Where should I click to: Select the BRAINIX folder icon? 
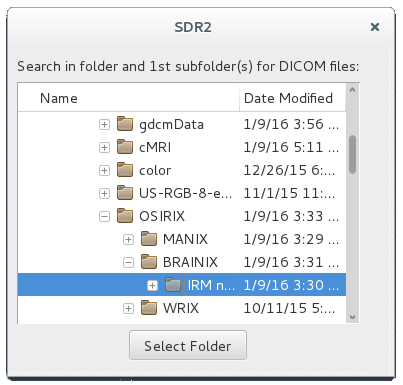click(149, 262)
